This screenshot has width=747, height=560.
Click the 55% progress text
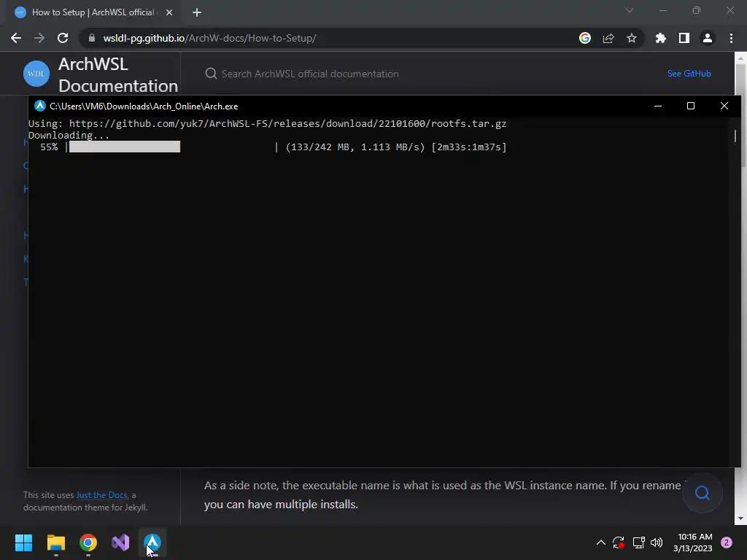[x=49, y=147]
